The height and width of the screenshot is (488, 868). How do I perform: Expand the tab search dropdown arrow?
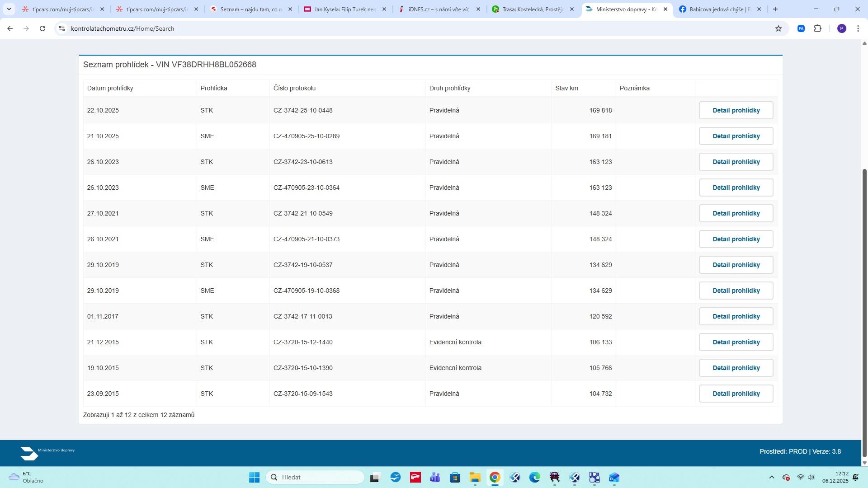(x=9, y=9)
